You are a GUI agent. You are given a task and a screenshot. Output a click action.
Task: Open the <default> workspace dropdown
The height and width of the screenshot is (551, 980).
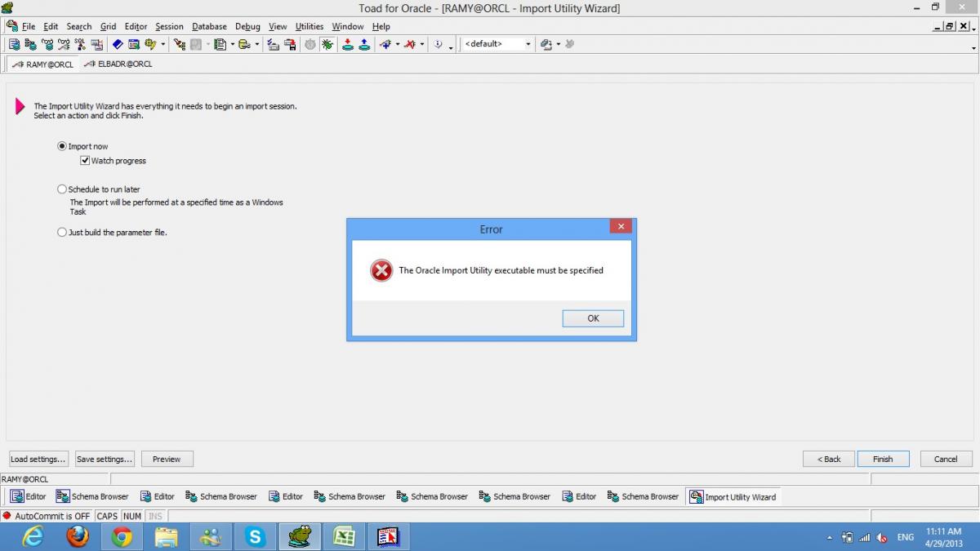point(528,44)
